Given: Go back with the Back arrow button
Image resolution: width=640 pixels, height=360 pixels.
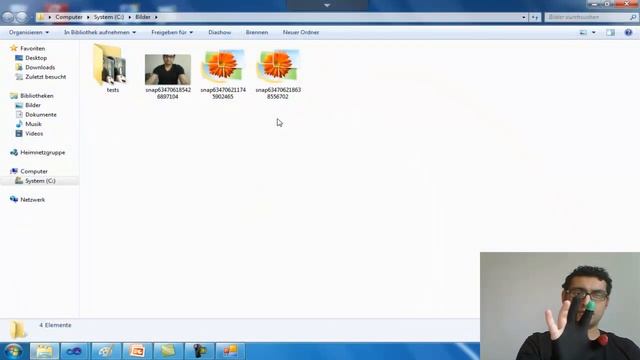Looking at the screenshot, I should [x=8, y=17].
